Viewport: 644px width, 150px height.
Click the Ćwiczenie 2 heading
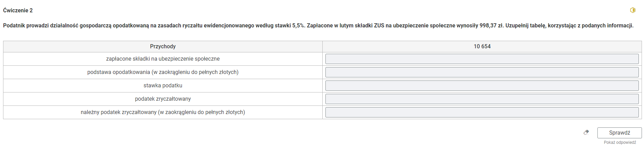(x=18, y=10)
